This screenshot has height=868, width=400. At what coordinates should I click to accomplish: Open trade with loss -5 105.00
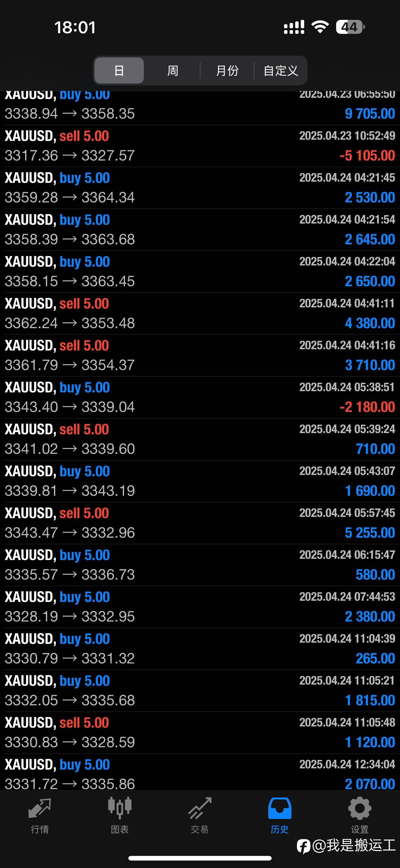(x=200, y=146)
